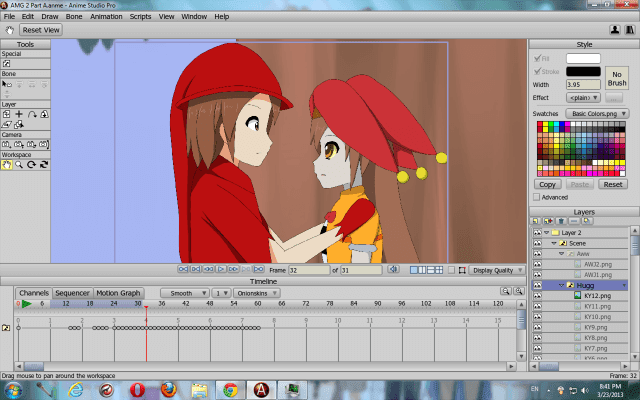Viewport: 640px width, 400px height.
Task: Open the Bone menu
Action: click(74, 17)
